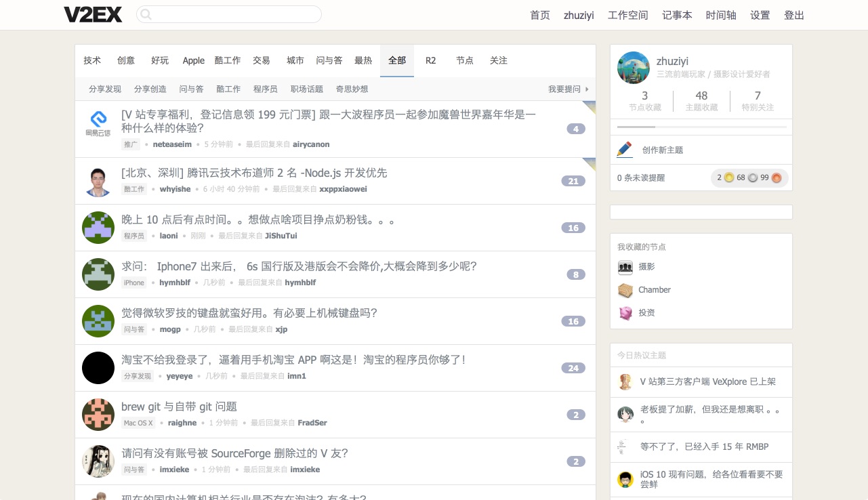The image size is (868, 500).
Task: Click the search magnifier icon
Action: (x=146, y=14)
